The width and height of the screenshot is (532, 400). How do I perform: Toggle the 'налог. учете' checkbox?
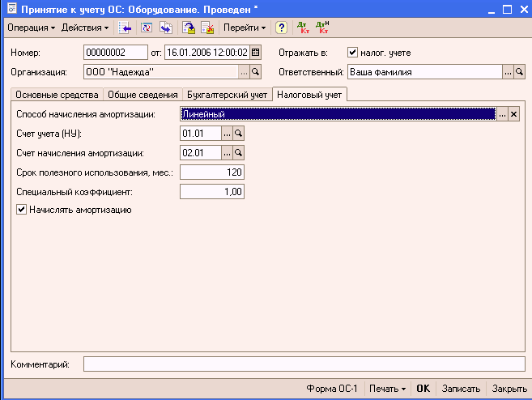click(x=352, y=53)
